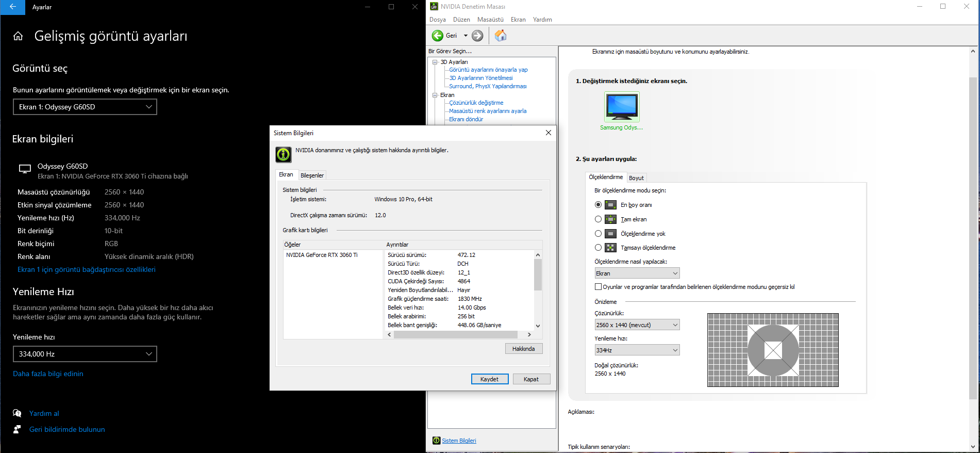Enable override scaling mode checkbox
Viewport: 980px width, 453px height.
point(598,287)
